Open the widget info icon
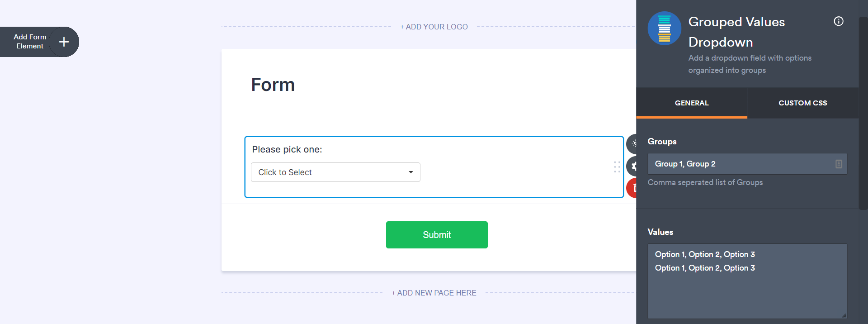The width and height of the screenshot is (868, 324). pyautogui.click(x=839, y=21)
